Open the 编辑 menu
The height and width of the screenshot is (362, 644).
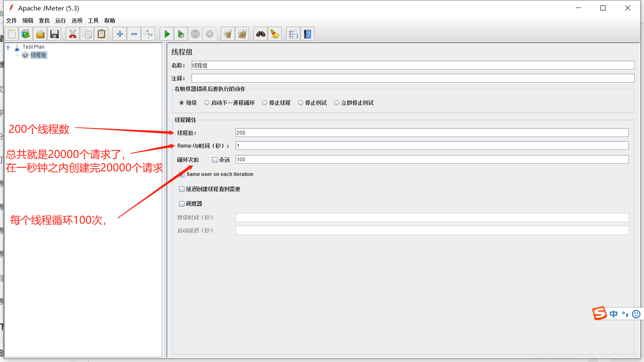28,21
